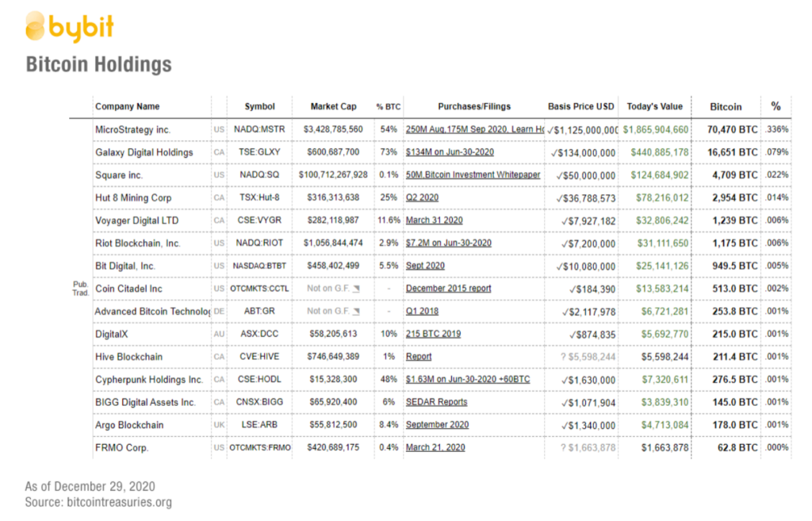Click the arrow icon in Advanced Bitcoin Technologies' Market Cap cell
812x521 pixels.
pyautogui.click(x=356, y=312)
